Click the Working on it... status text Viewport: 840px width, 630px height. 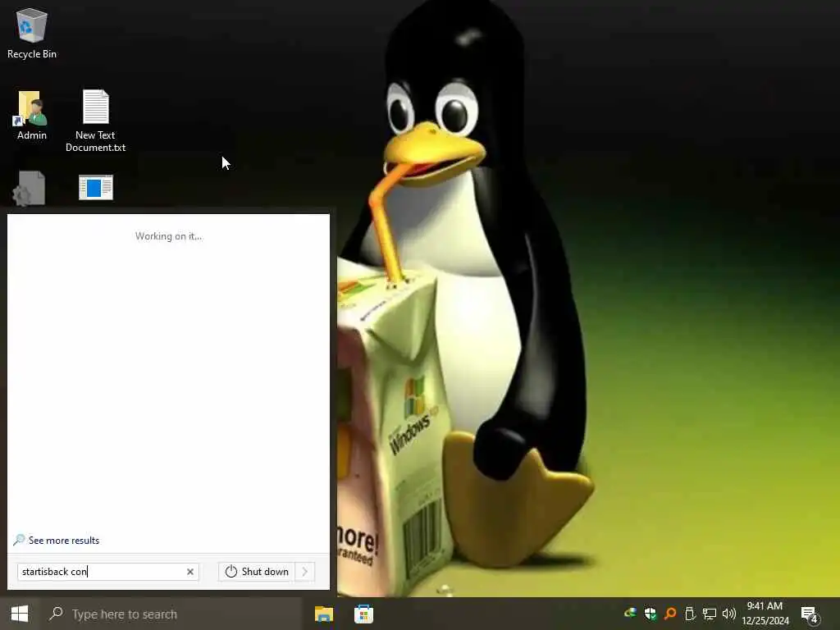click(x=169, y=236)
